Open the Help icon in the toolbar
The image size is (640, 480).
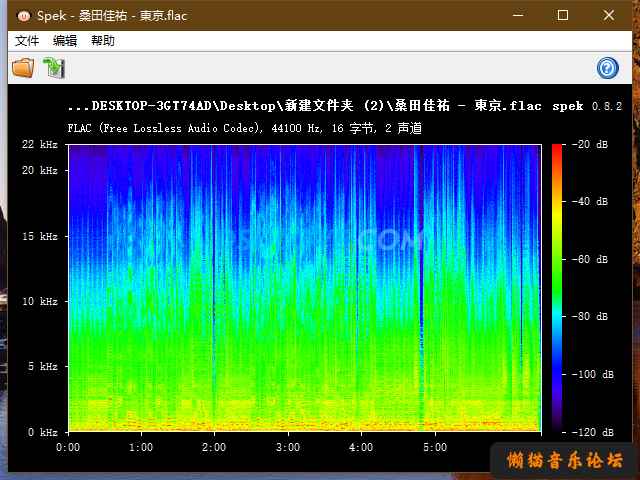point(607,68)
